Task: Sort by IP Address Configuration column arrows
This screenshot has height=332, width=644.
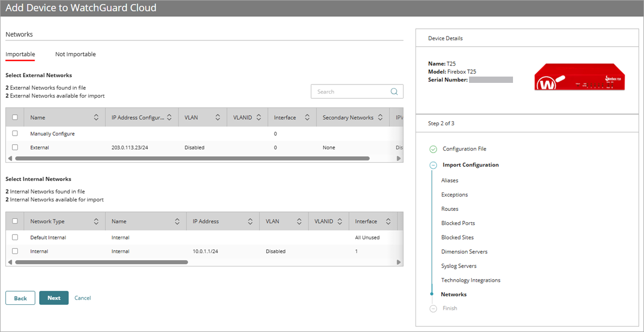Action: [x=169, y=117]
